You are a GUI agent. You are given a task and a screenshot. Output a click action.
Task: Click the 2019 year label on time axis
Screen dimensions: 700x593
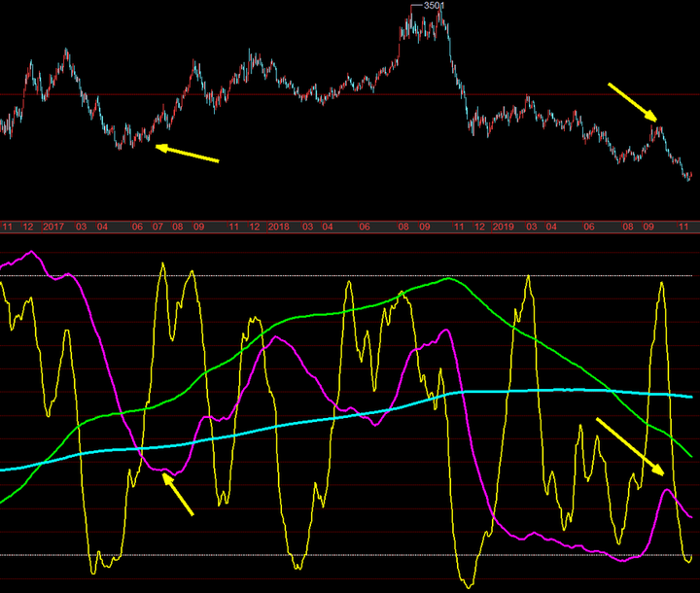click(504, 227)
